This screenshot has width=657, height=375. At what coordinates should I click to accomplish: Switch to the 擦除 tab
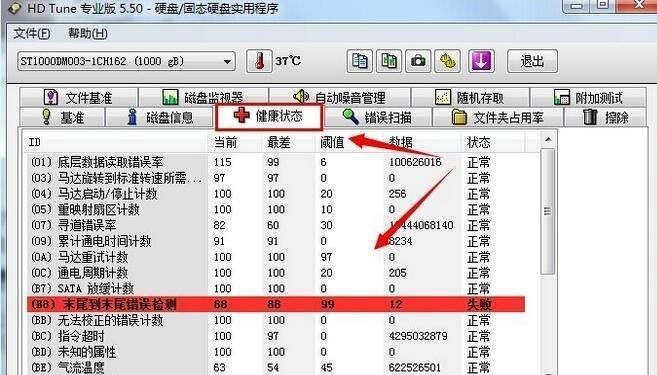coord(606,117)
